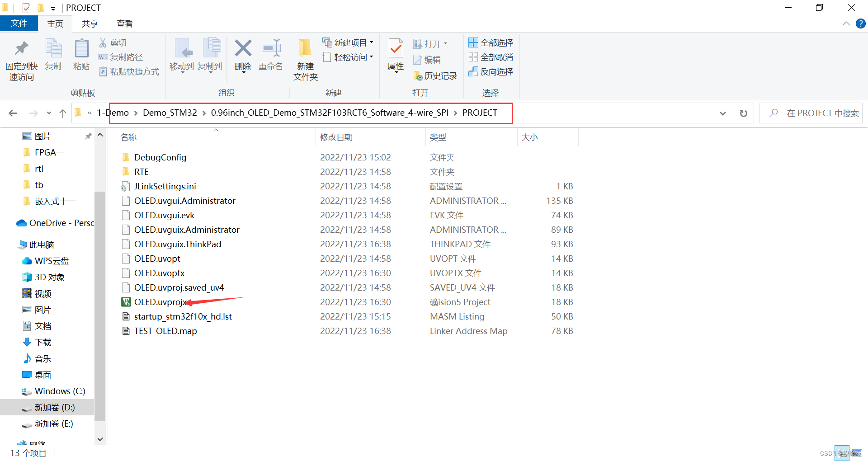Sort by the Name column header
This screenshot has width=868, height=461.
128,137
